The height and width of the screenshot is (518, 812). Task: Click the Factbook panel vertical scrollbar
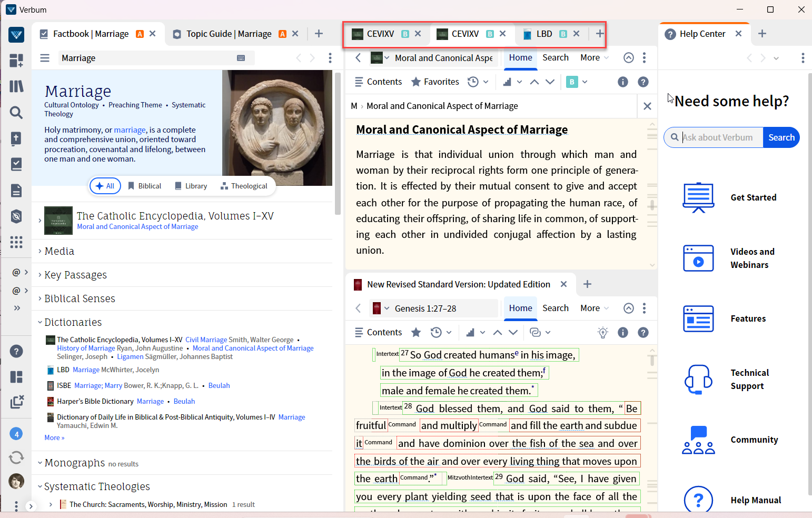tap(338, 144)
